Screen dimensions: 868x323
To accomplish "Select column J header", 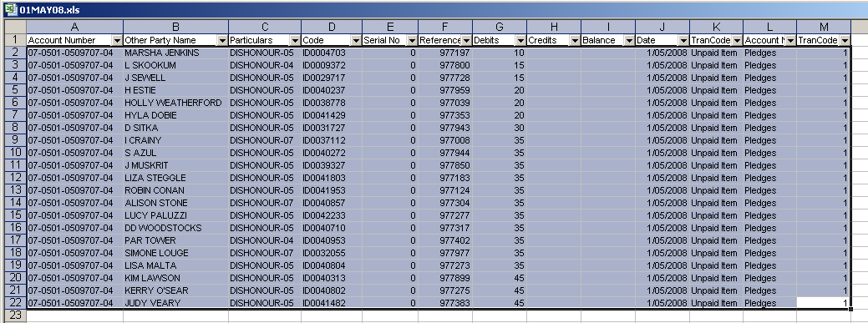I will [x=662, y=27].
